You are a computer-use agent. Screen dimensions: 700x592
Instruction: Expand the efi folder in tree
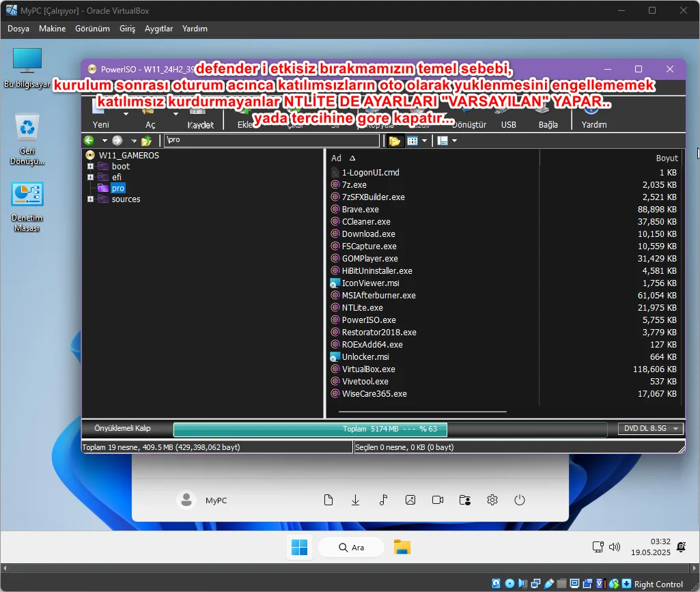(x=91, y=178)
